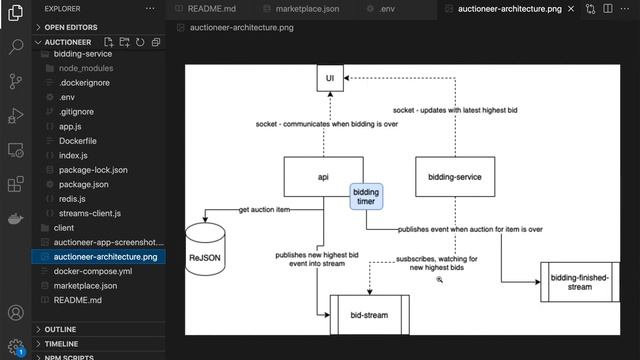Click the bidding timer box
640x360 pixels.
366,196
